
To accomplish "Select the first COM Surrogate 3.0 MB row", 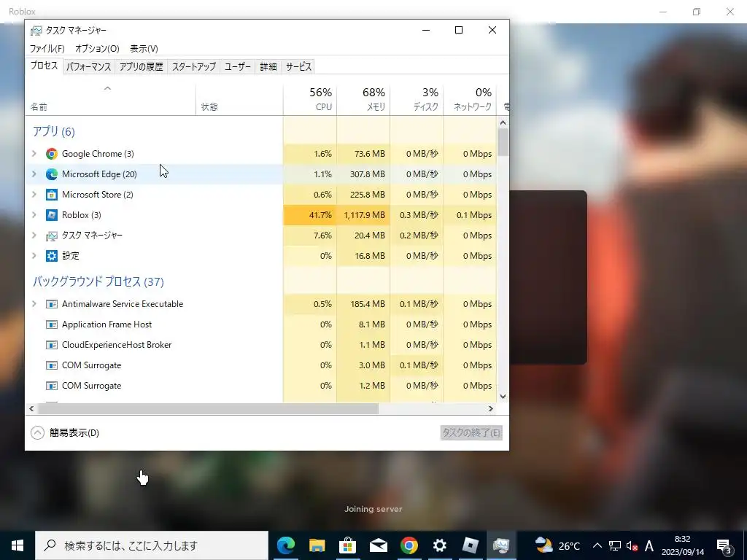I will [x=261, y=365].
